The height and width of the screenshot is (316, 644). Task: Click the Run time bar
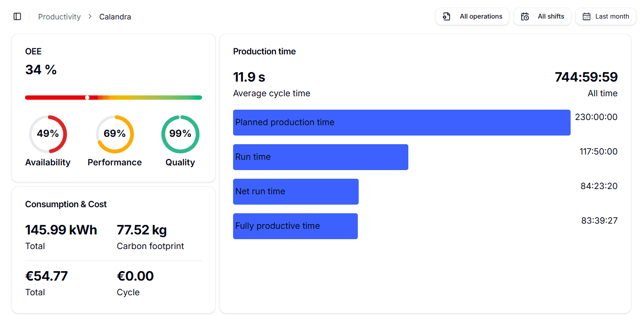320,157
